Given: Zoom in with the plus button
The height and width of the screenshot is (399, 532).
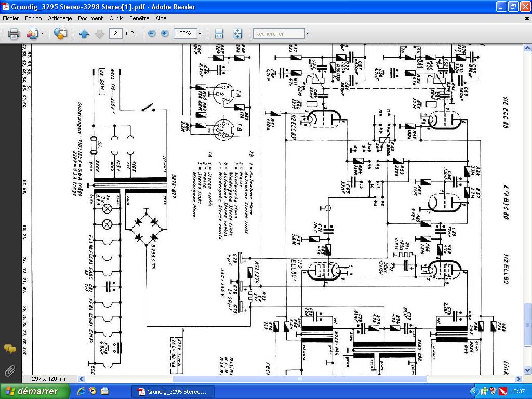Looking at the screenshot, I should 165,33.
